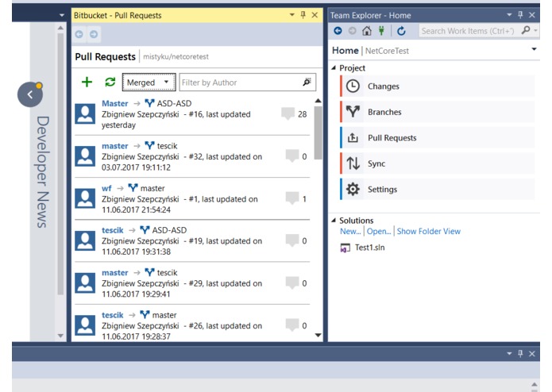Click Open... solution link
Image resolution: width=552 pixels, height=392 pixels.
tap(379, 232)
